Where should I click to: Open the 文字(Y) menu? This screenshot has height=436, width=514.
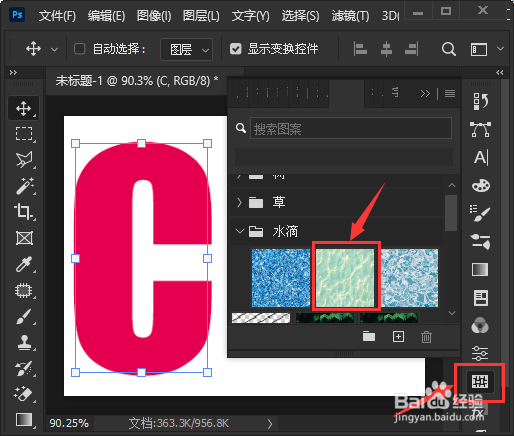[x=250, y=15]
